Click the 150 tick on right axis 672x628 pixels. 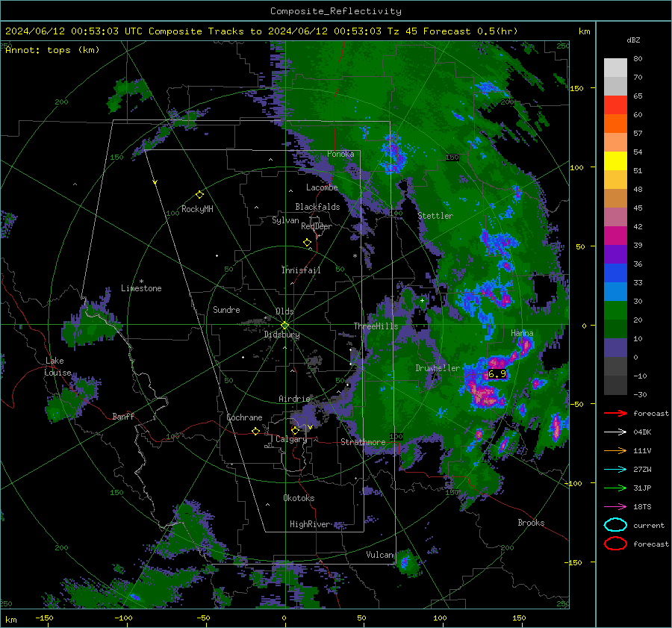coord(577,88)
